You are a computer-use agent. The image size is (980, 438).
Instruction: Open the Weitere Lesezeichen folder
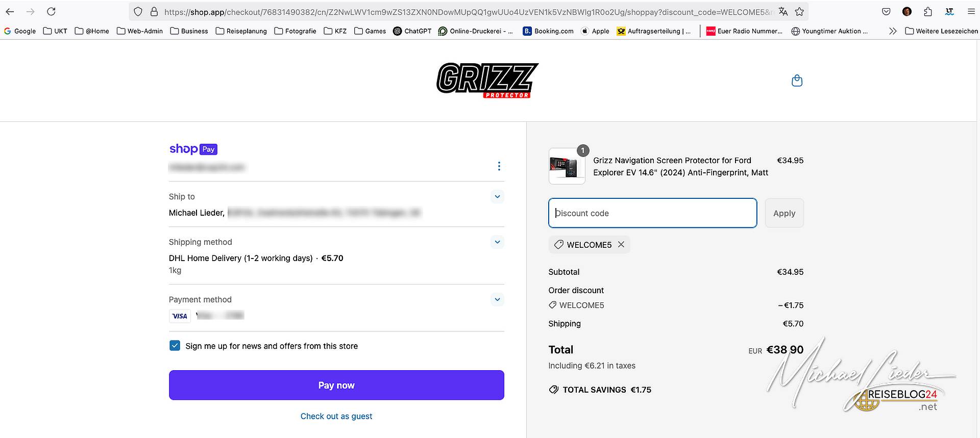[942, 31]
